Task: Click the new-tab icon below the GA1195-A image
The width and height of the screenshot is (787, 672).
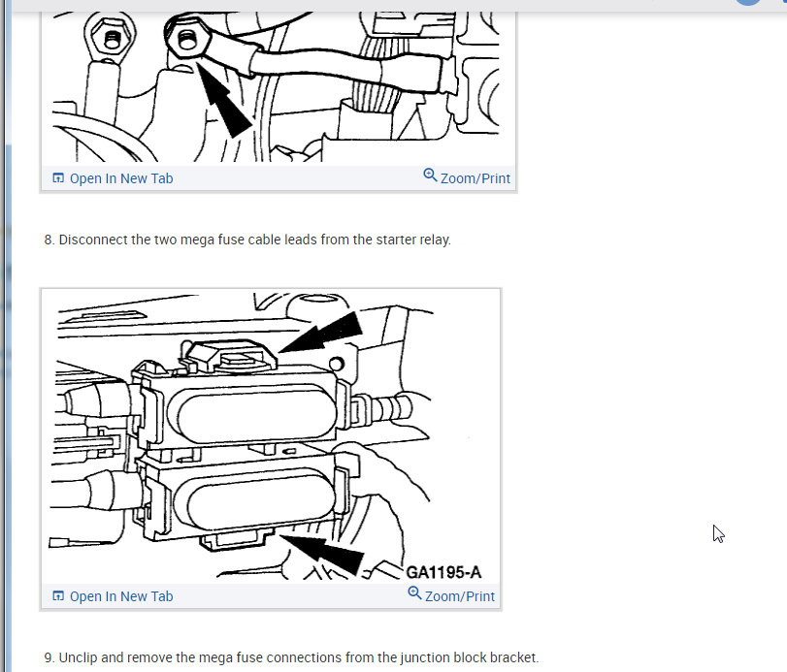Action: 58,595
